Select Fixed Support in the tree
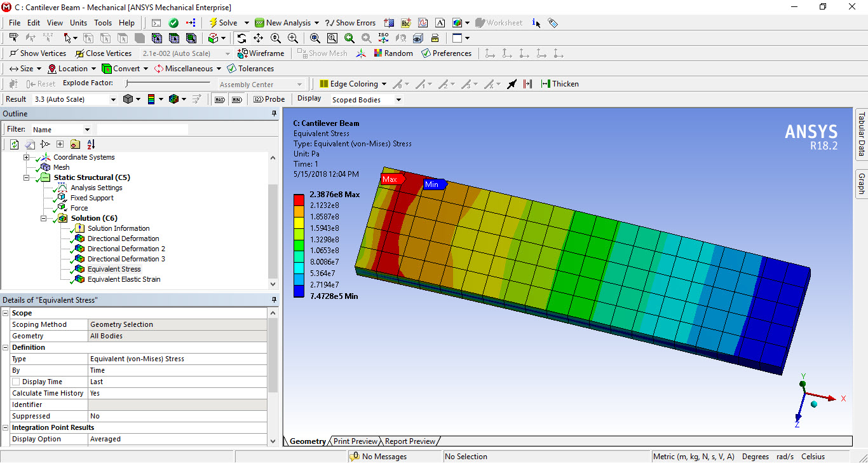 pos(92,198)
